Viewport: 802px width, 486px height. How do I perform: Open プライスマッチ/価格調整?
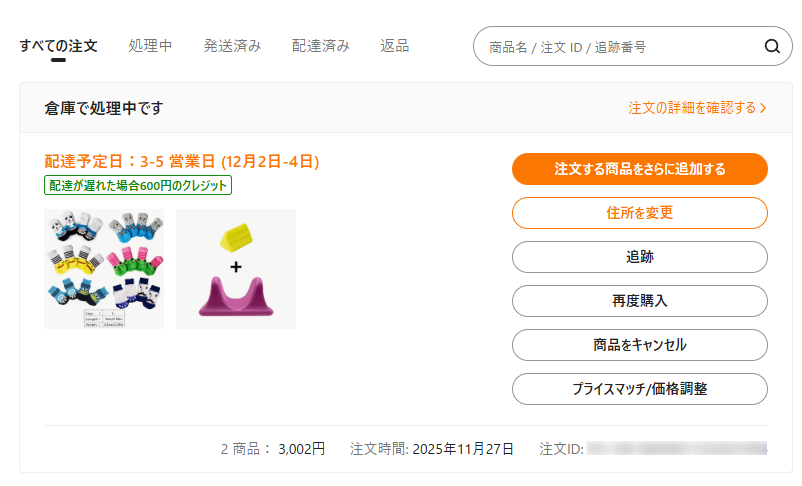(639, 389)
